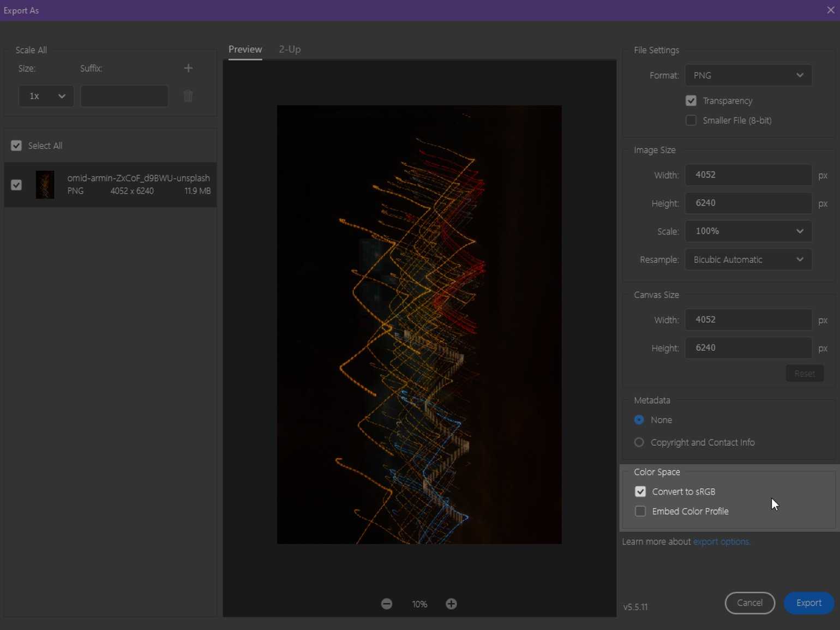The width and height of the screenshot is (840, 630).
Task: Zoom in preview with plus icon
Action: pyautogui.click(x=451, y=604)
